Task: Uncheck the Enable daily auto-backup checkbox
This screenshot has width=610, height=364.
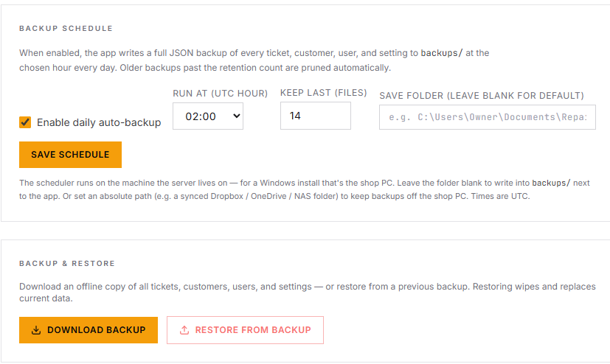Action: [x=25, y=122]
